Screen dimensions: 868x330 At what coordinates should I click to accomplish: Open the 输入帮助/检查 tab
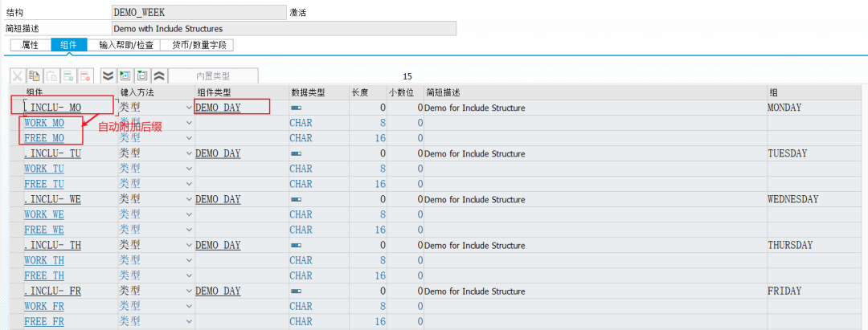[124, 45]
